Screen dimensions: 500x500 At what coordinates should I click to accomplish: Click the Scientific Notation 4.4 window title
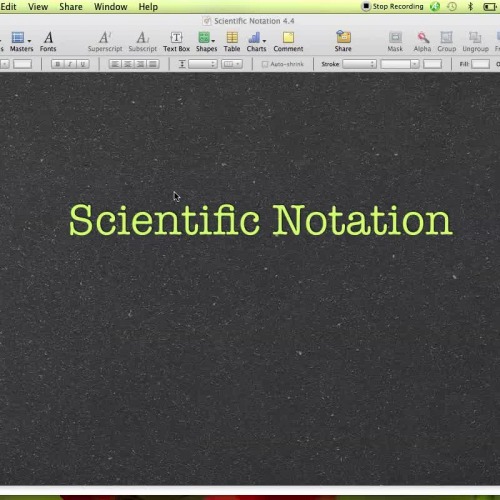click(254, 21)
